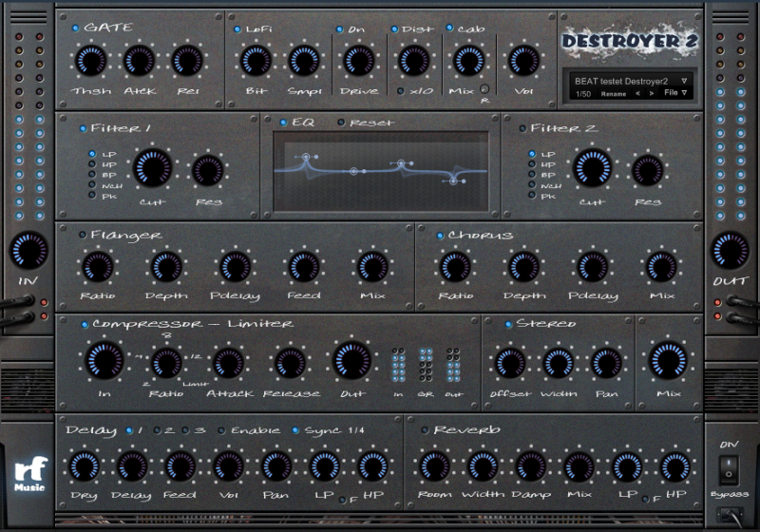Click the Sync 1/4 delay option
Image resolution: width=760 pixels, height=532 pixels.
click(x=296, y=430)
